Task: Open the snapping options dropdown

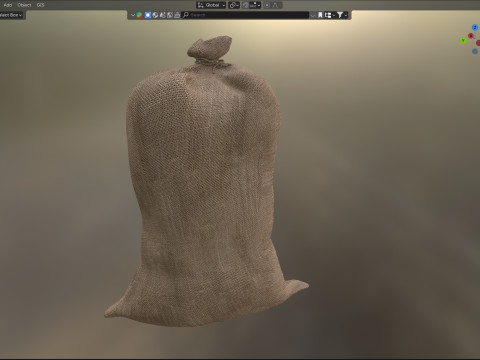Action: click(x=255, y=5)
